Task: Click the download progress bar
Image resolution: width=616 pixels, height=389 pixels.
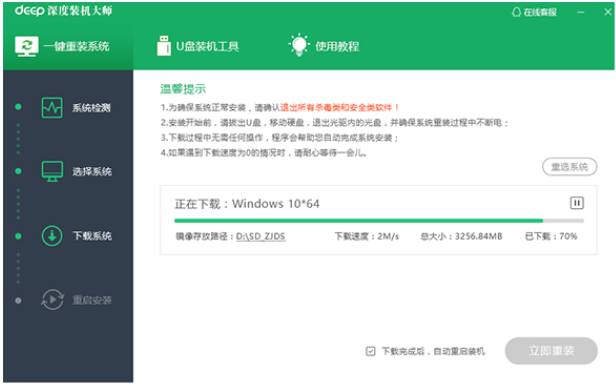Action: point(379,221)
